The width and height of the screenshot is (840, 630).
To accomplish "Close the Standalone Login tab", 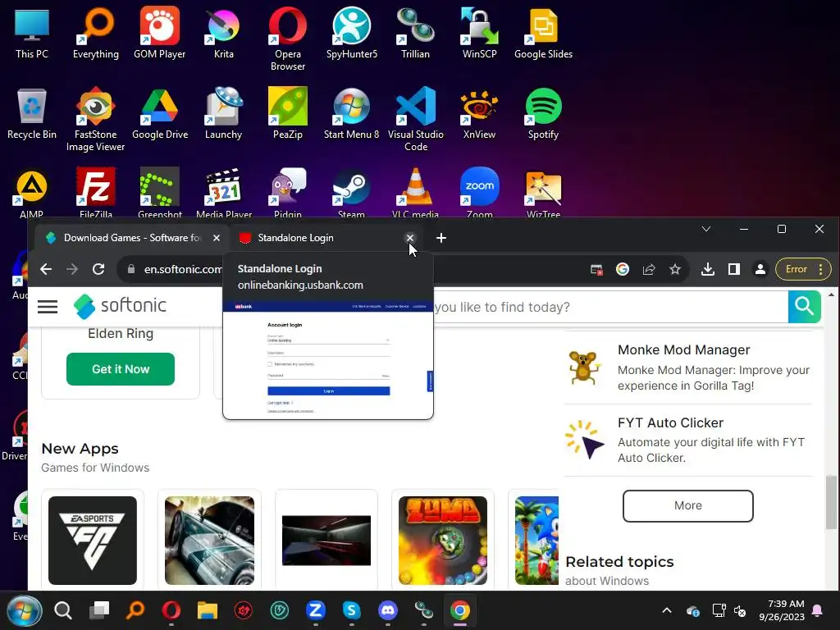I will [x=410, y=238].
